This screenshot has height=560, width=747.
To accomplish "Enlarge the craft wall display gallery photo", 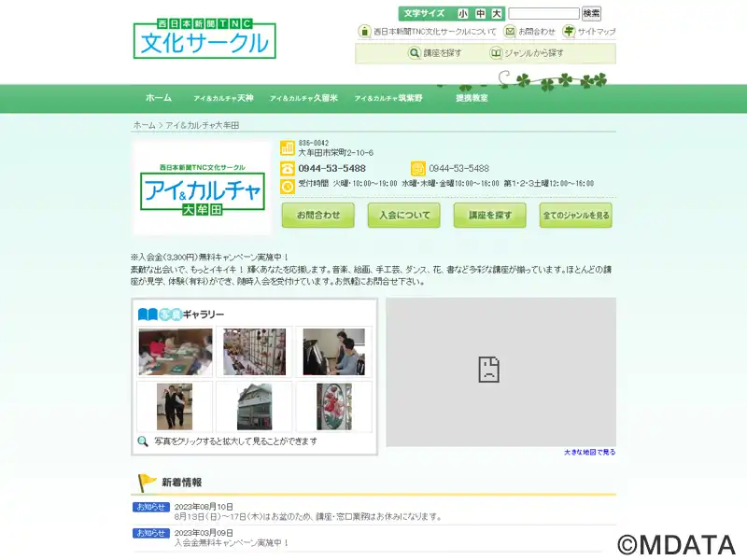I will 254,352.
